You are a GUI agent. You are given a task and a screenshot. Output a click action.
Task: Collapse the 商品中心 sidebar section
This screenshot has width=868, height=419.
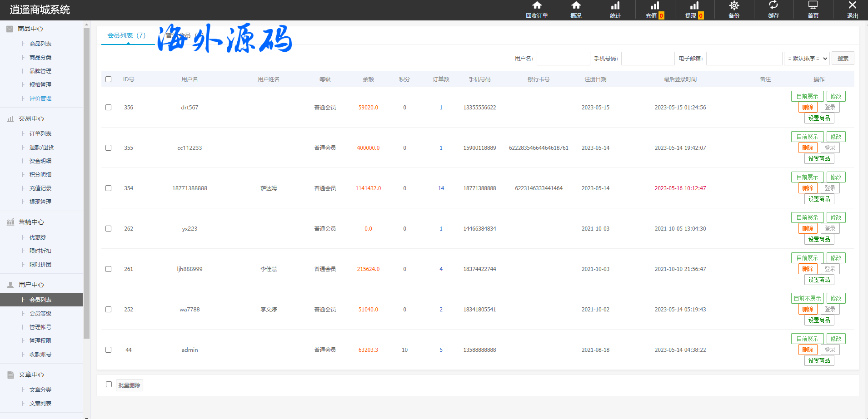30,29
